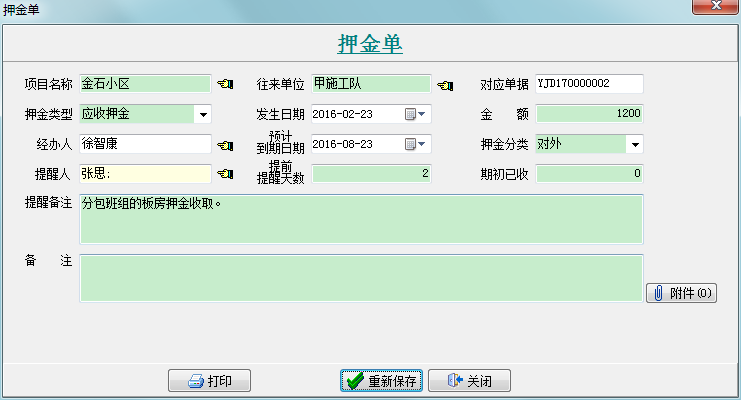741x400 pixels.
Task: Click the 项目名称 field containing 金石小区
Action: 145,84
